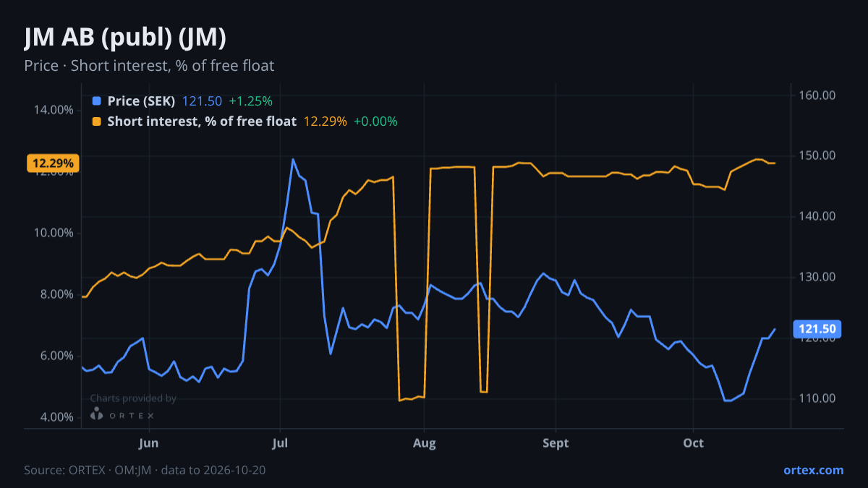This screenshot has width=868, height=488.
Task: Click the +0.00% short interest change
Action: [375, 121]
